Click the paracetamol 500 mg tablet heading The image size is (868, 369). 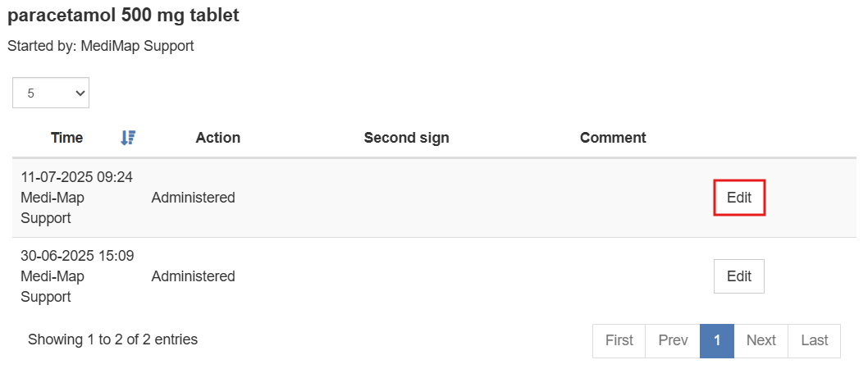pos(124,16)
